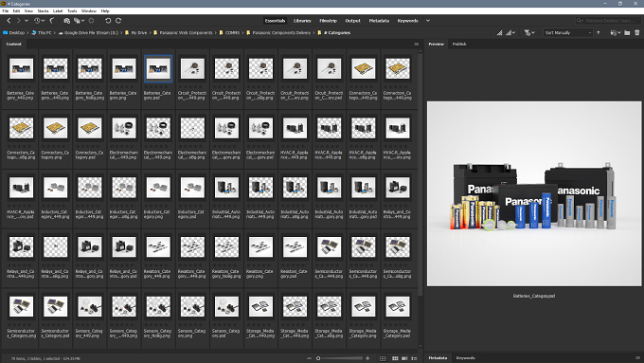Rotate 90° clockwise

[x=118, y=21]
